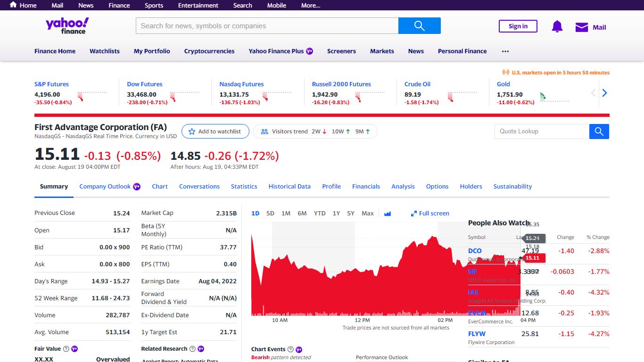Open the Crude Oil ticker link
This screenshot has width=644, height=362.
(x=417, y=84)
